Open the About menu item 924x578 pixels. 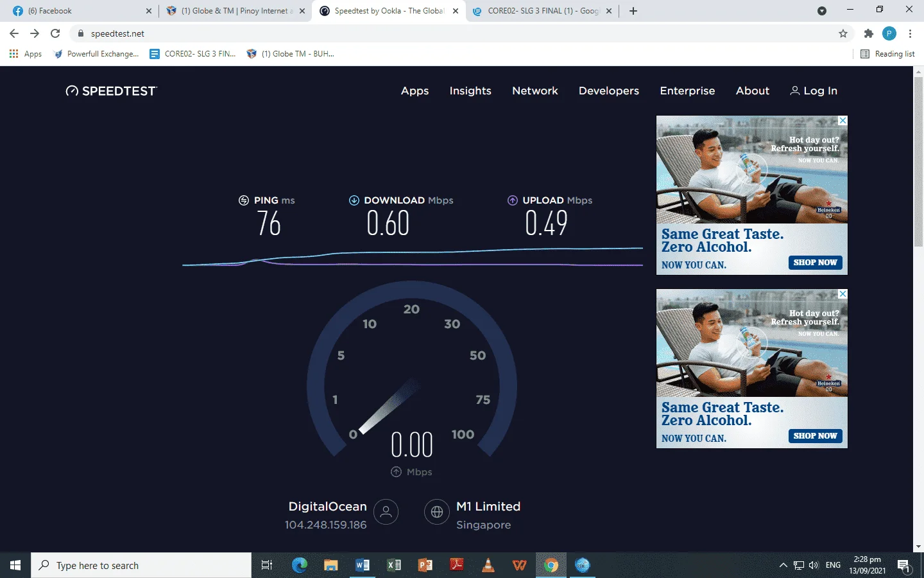pos(753,91)
